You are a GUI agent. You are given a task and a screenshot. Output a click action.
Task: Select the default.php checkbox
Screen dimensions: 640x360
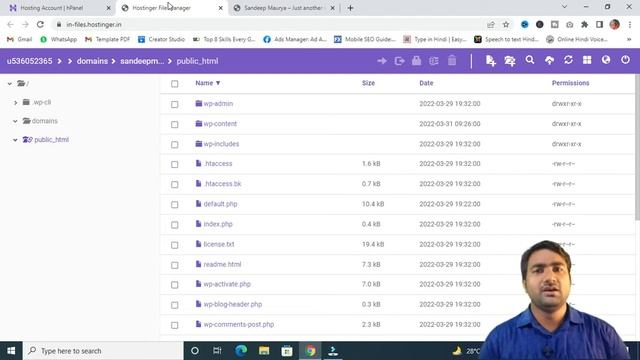[x=175, y=204]
